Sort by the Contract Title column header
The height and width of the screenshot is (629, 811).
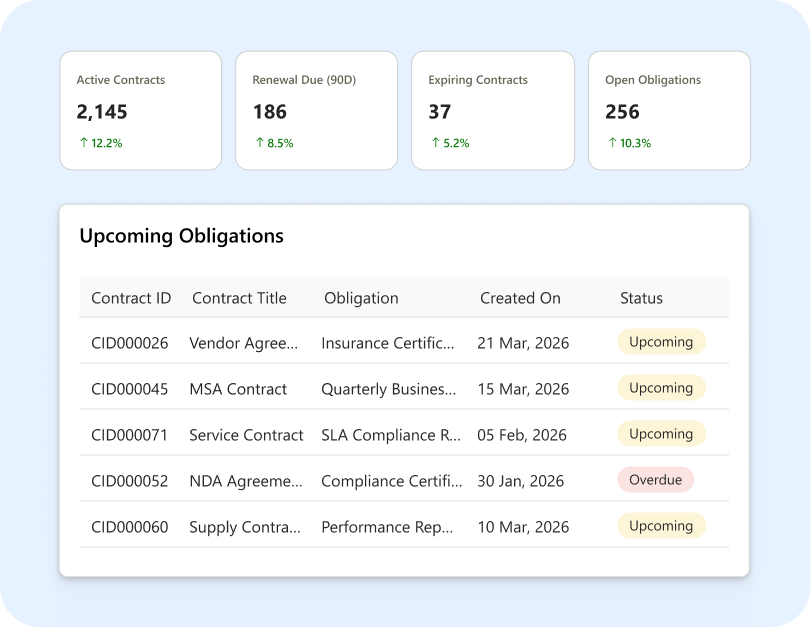(239, 298)
